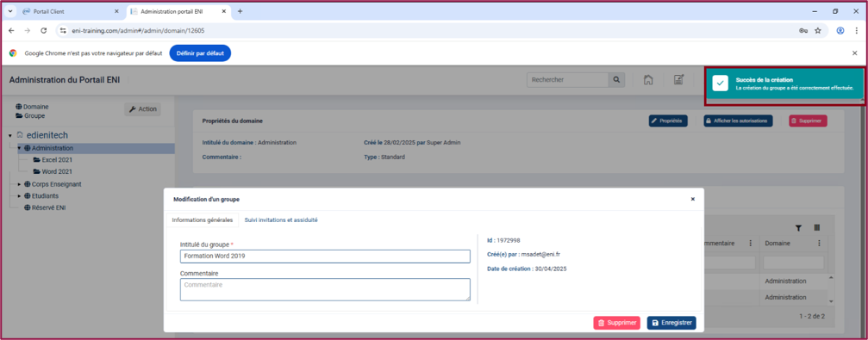Viewport: 868px width, 340px height.
Task: Click the Propriétés button
Action: pyautogui.click(x=668, y=121)
